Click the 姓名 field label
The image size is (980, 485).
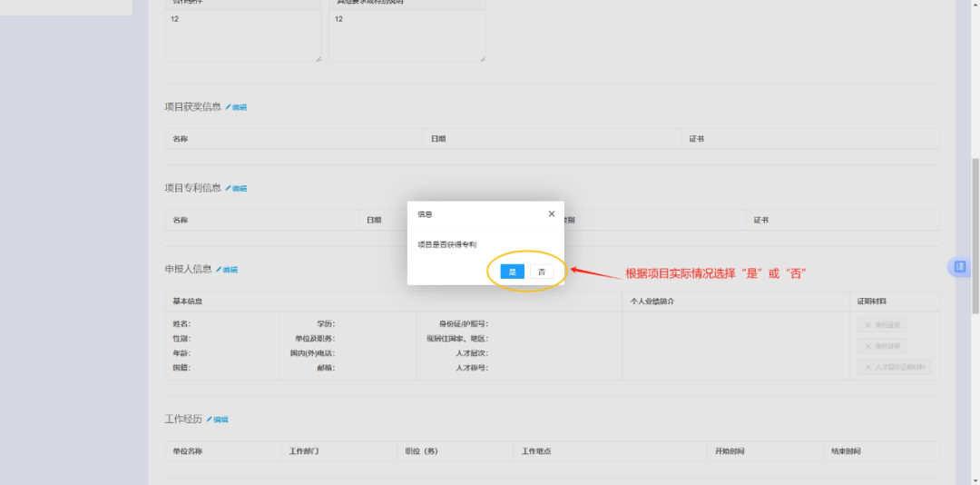[x=181, y=324]
